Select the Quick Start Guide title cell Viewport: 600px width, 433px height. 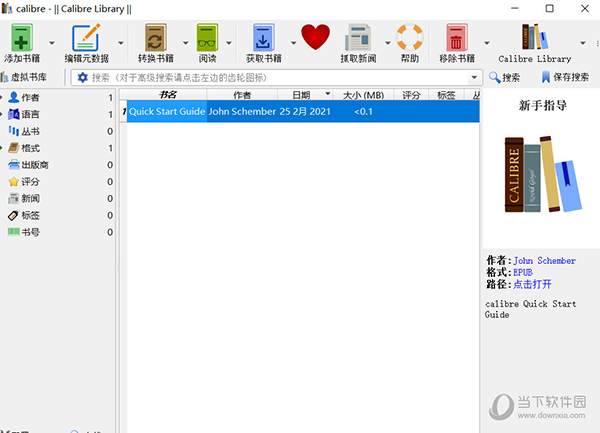click(167, 111)
